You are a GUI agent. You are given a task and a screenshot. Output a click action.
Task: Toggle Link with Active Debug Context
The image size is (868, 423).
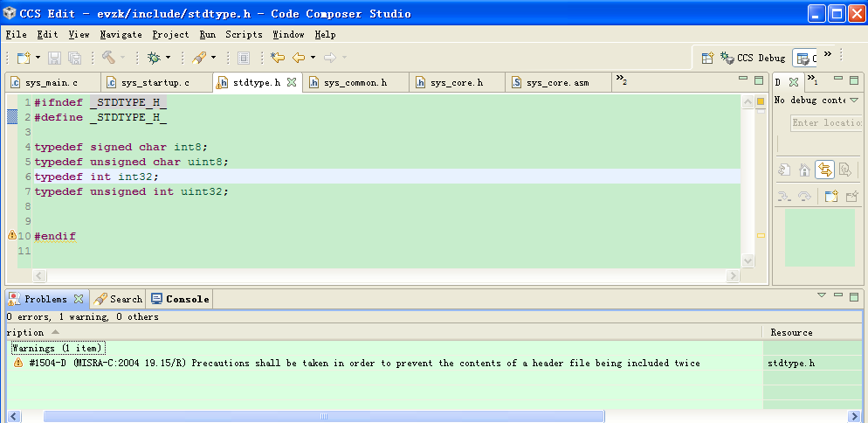[x=825, y=170]
